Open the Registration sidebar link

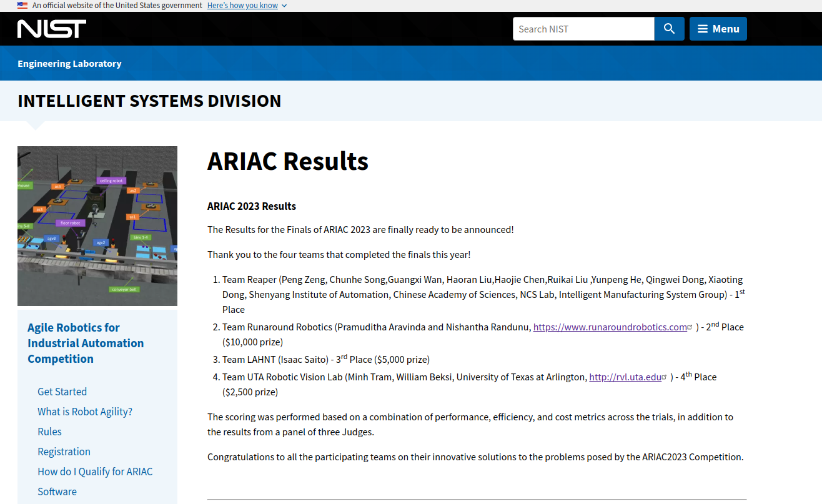pos(64,452)
